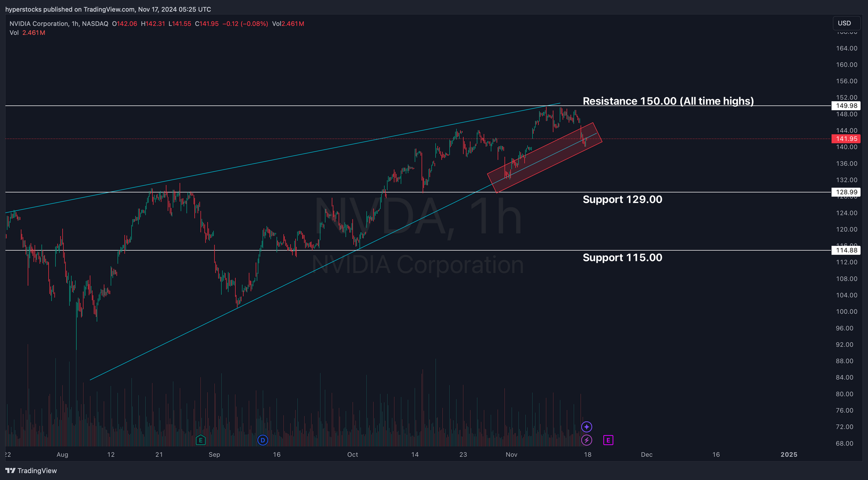Screen dimensions: 868x480
Task: Click the Support 115.00 text annotation
Action: 622,257
